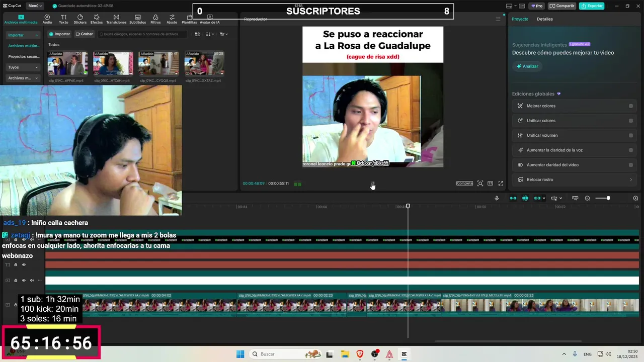Zoom in the timeline with plus icon
Image resolution: width=644 pixels, height=362 pixels.
(x=635, y=198)
